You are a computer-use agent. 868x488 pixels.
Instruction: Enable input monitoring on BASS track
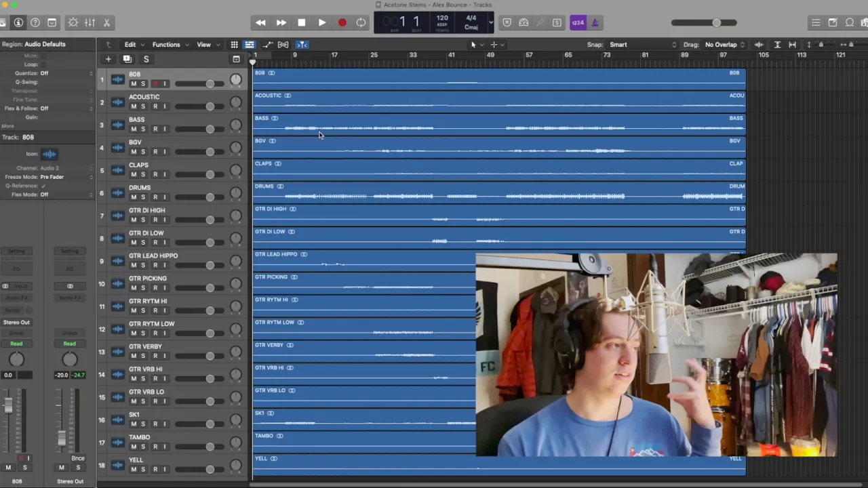click(164, 129)
